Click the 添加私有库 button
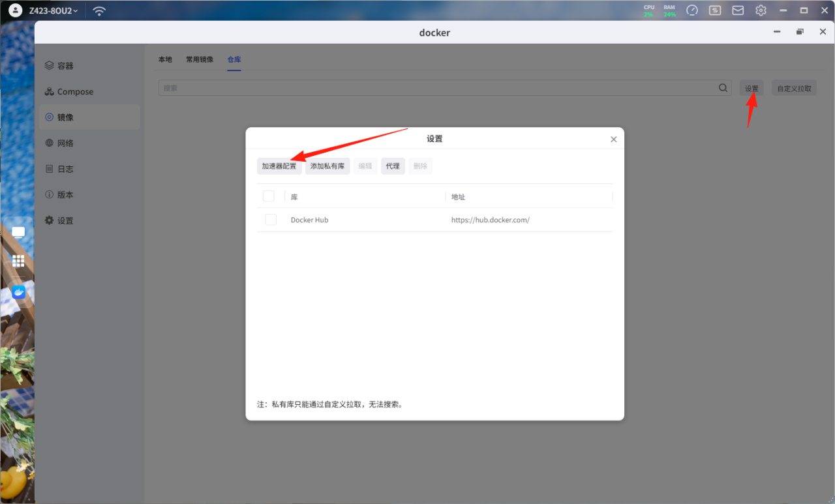835x504 pixels. click(327, 166)
